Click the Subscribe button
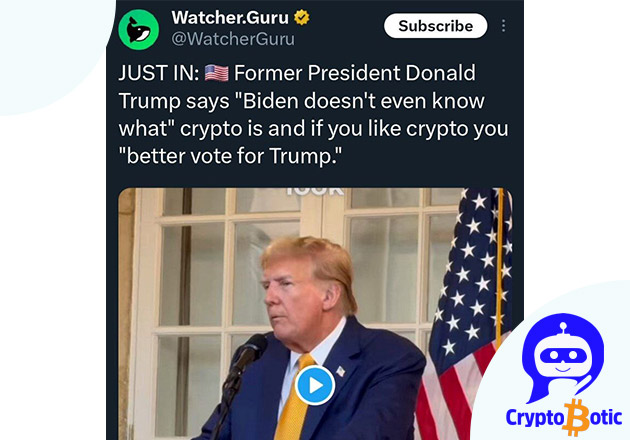630x440 pixels. tap(436, 26)
